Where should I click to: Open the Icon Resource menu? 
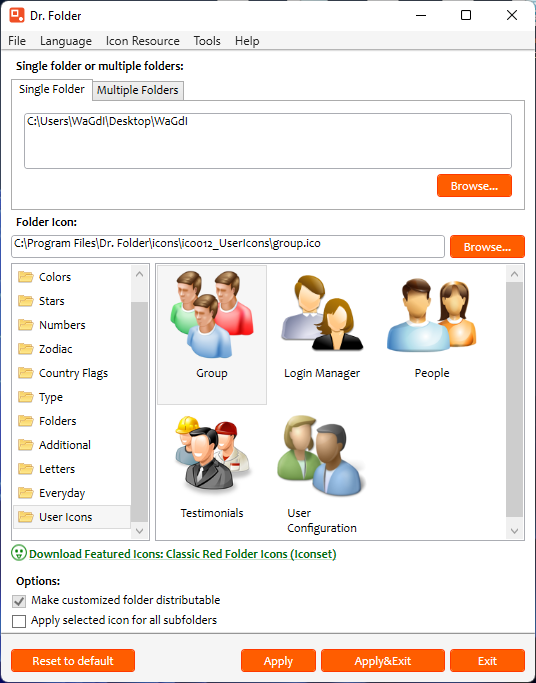(x=143, y=41)
